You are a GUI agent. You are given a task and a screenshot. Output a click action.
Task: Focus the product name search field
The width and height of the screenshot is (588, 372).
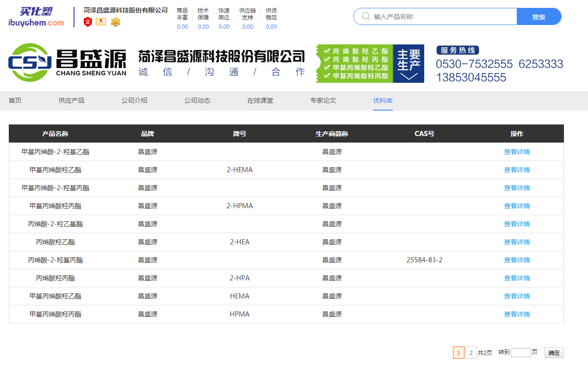(435, 16)
